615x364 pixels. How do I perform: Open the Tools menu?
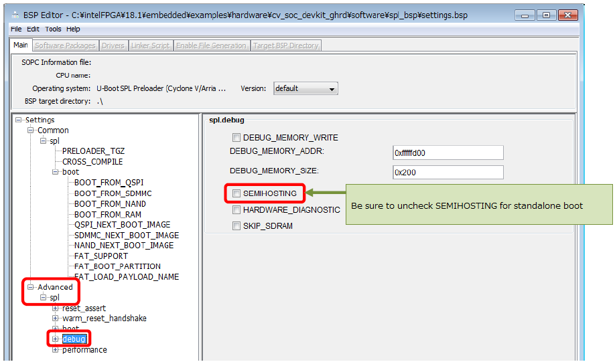[53, 29]
